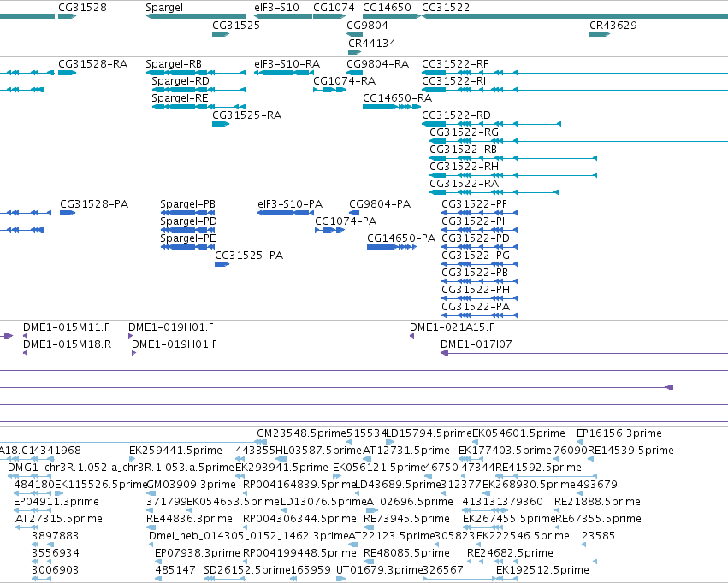Select the EK177403.5prime EST label
Viewport: 728px width, 583px height.
coord(505,450)
